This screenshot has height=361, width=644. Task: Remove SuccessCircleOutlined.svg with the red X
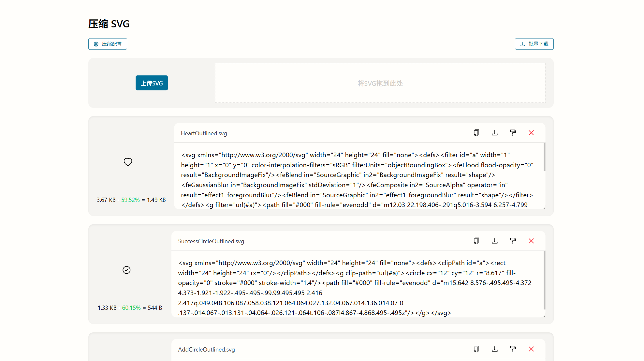531,241
